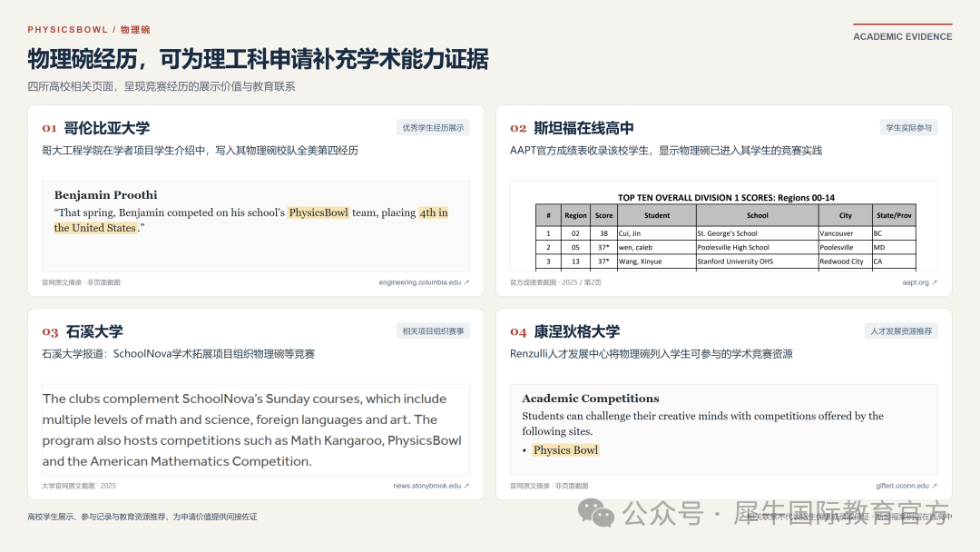Click highlighted PhysicsBowl in the Columbia quote
The height and width of the screenshot is (552, 980).
click(x=318, y=212)
